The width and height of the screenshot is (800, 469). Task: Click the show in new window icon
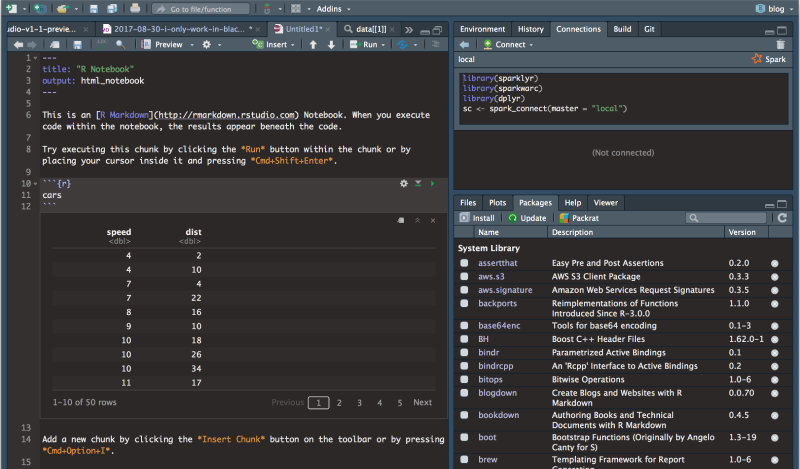(55, 45)
